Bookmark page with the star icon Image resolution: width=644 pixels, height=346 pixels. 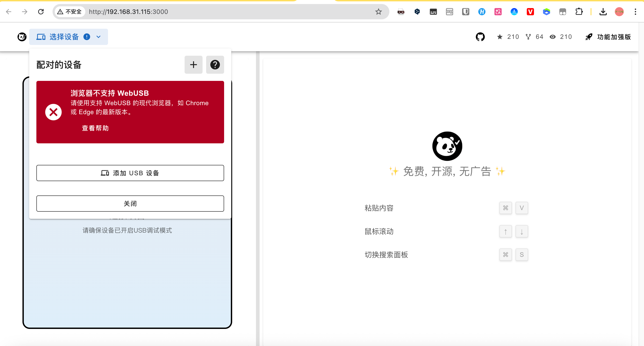pos(378,12)
